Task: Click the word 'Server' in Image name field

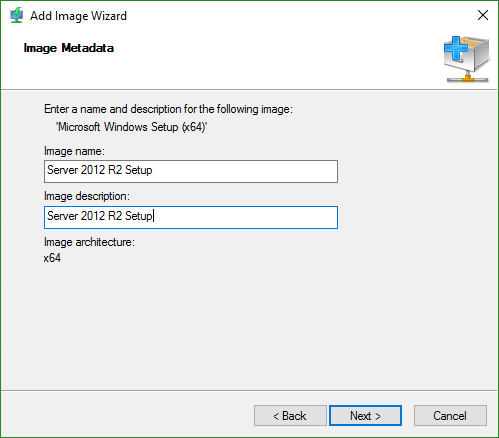Action: 62,170
